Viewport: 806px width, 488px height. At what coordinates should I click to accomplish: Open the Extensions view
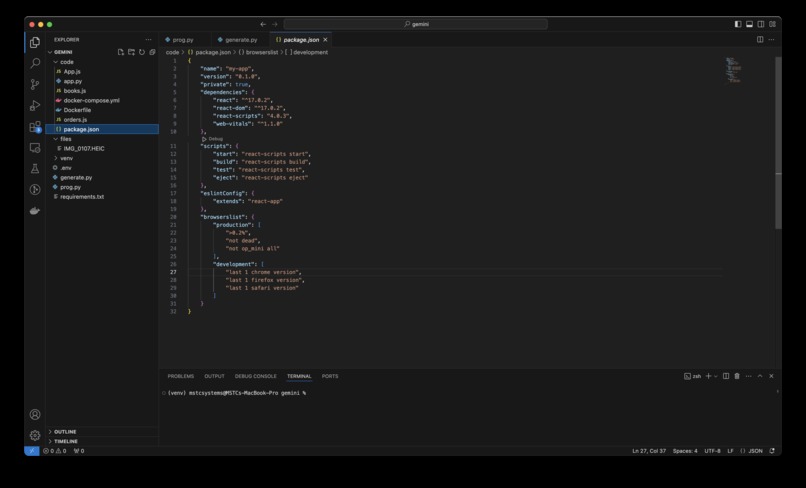[35, 126]
